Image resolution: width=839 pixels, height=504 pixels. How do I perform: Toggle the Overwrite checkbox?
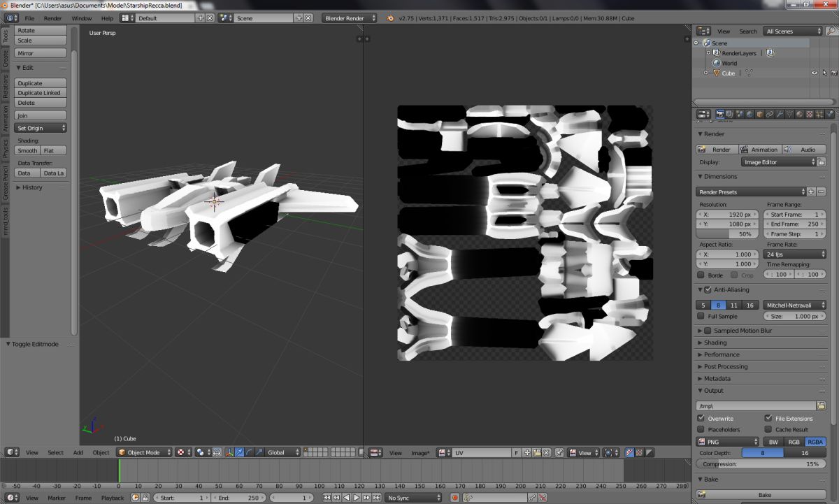pos(701,418)
